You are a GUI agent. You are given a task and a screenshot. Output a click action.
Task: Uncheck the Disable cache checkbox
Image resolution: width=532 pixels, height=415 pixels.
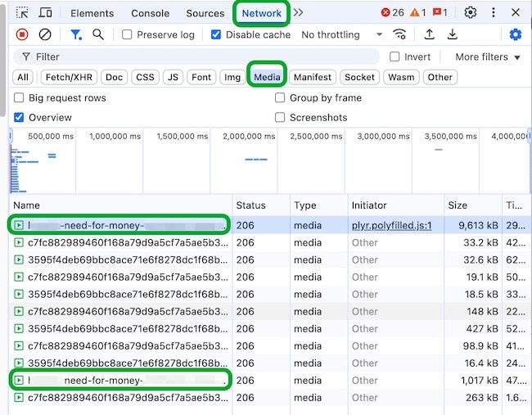pyautogui.click(x=216, y=35)
